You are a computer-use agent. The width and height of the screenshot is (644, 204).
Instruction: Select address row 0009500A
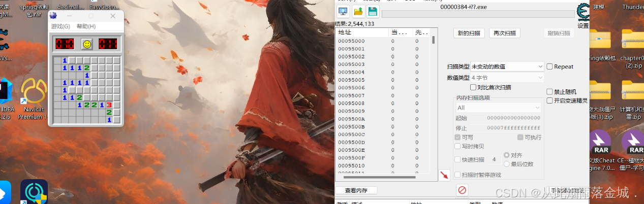tap(383, 119)
